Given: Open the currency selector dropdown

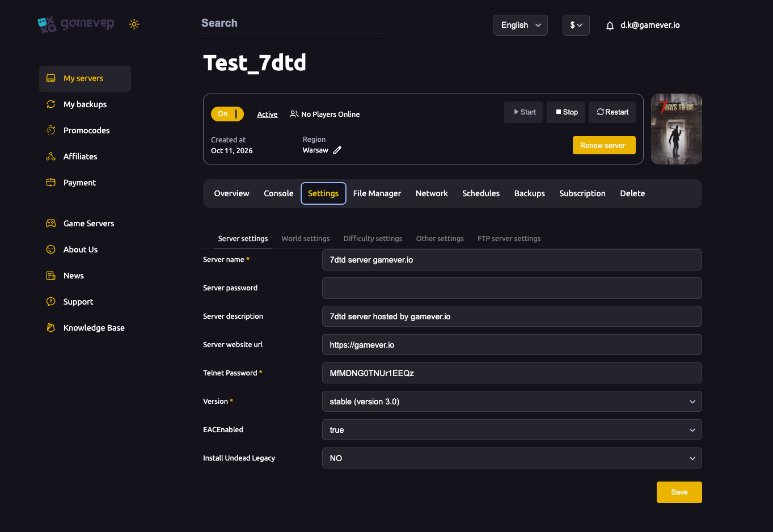Looking at the screenshot, I should point(576,26).
